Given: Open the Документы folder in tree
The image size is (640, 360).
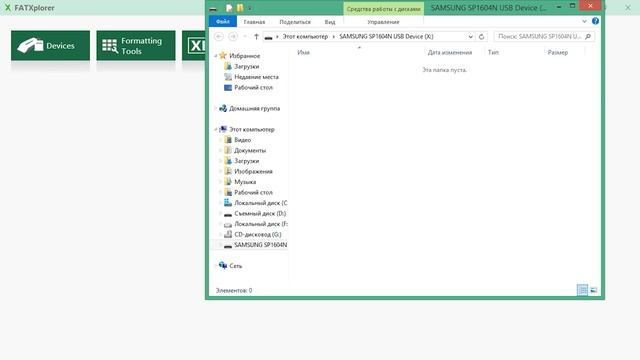Looking at the screenshot, I should (x=250, y=150).
